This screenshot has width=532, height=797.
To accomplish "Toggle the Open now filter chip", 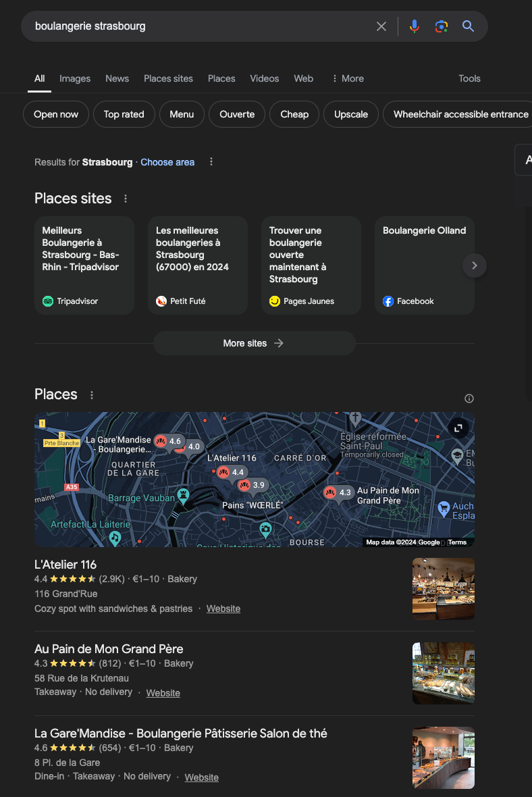I will coord(56,114).
